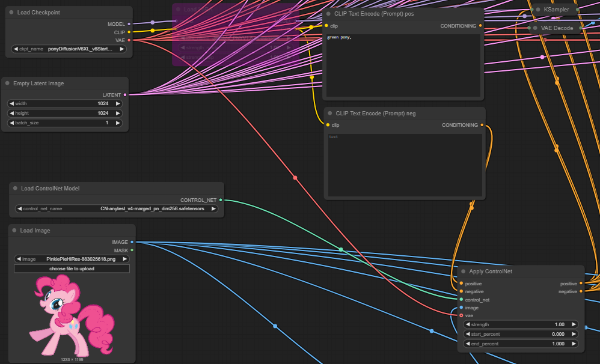Viewport: 600px width, 364px height.
Task: Click the Pinkie Pie preview image thumbnail
Action: coord(72,315)
